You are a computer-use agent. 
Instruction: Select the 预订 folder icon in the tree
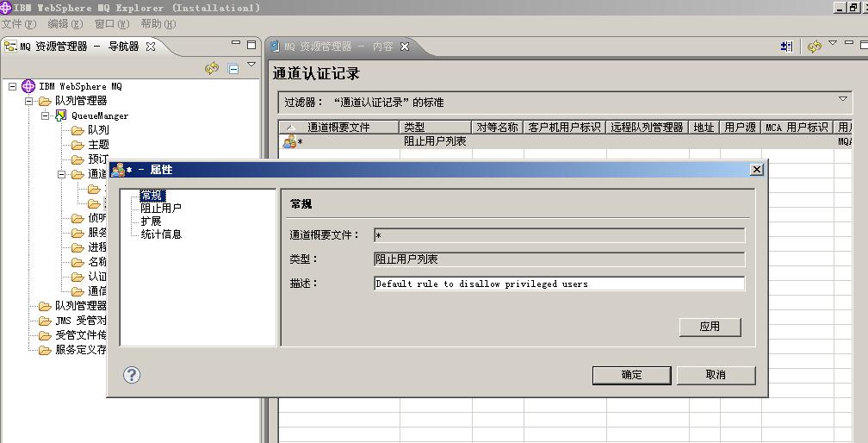77,159
